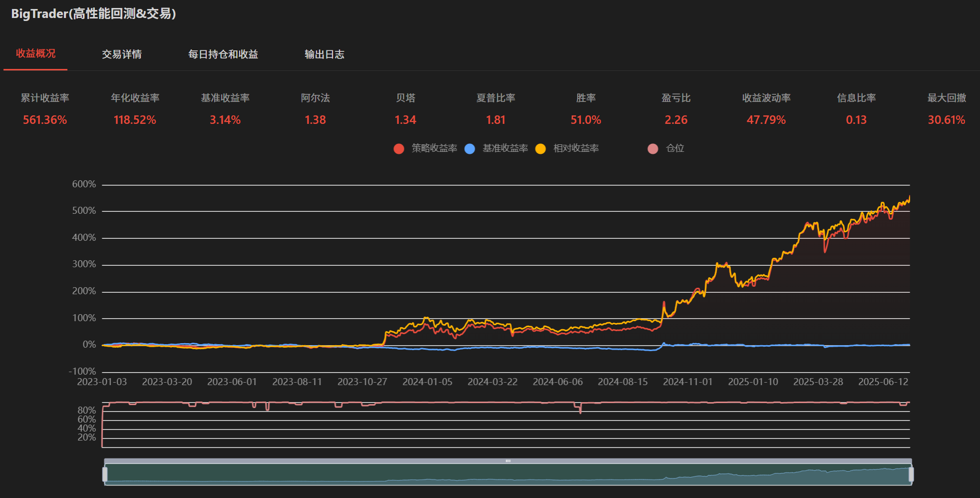Click the 累计收益率 value 561.36%

click(45, 120)
